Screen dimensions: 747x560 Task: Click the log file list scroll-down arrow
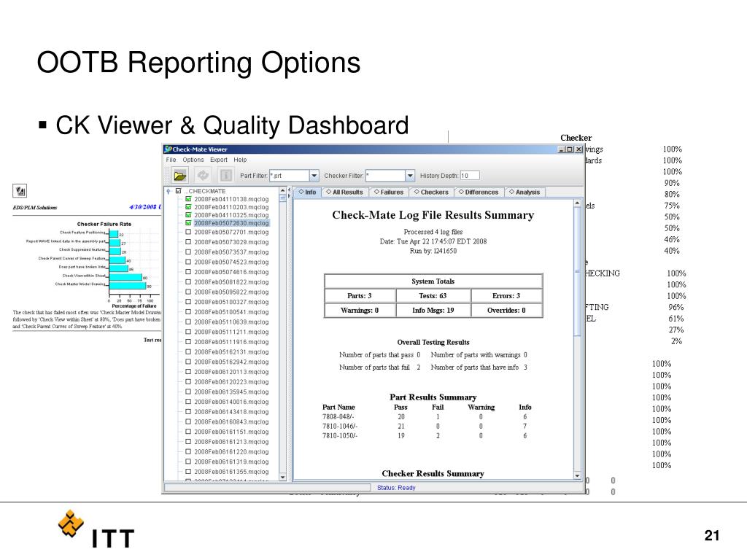pyautogui.click(x=282, y=477)
